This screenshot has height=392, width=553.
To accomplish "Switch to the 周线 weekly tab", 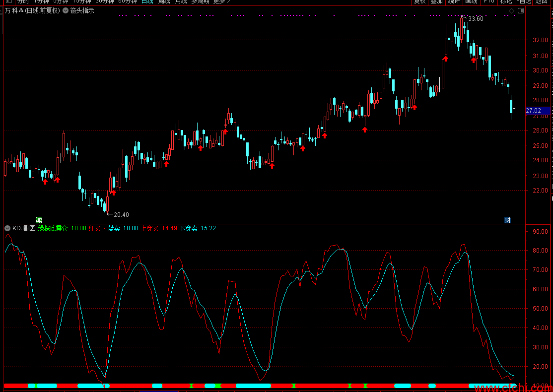I will pos(164,1).
